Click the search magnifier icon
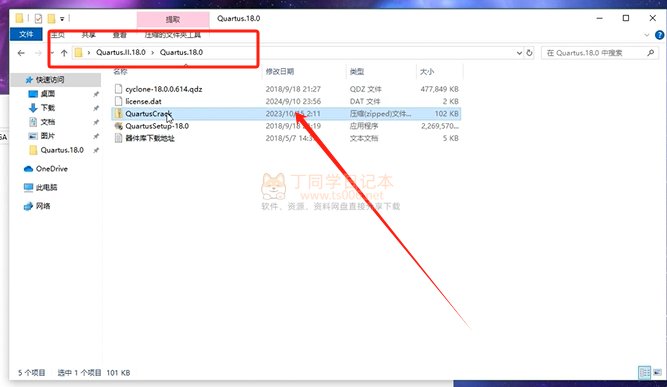The image size is (667, 387). coord(650,53)
